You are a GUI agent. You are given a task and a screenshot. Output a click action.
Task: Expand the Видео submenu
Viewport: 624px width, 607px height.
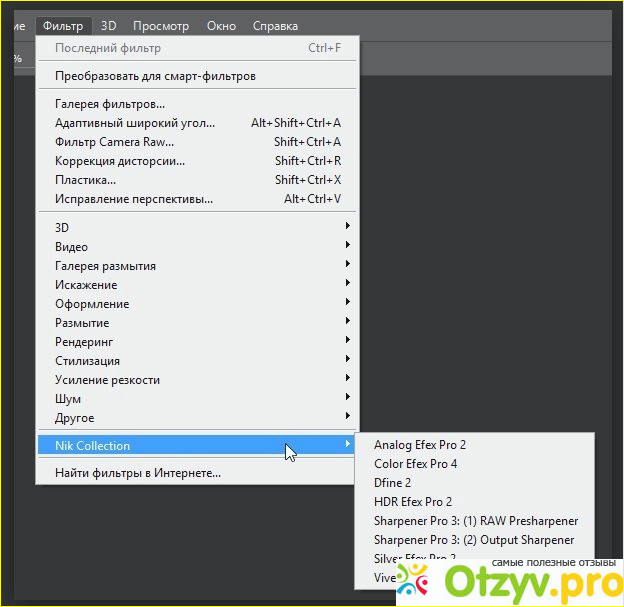(x=72, y=247)
